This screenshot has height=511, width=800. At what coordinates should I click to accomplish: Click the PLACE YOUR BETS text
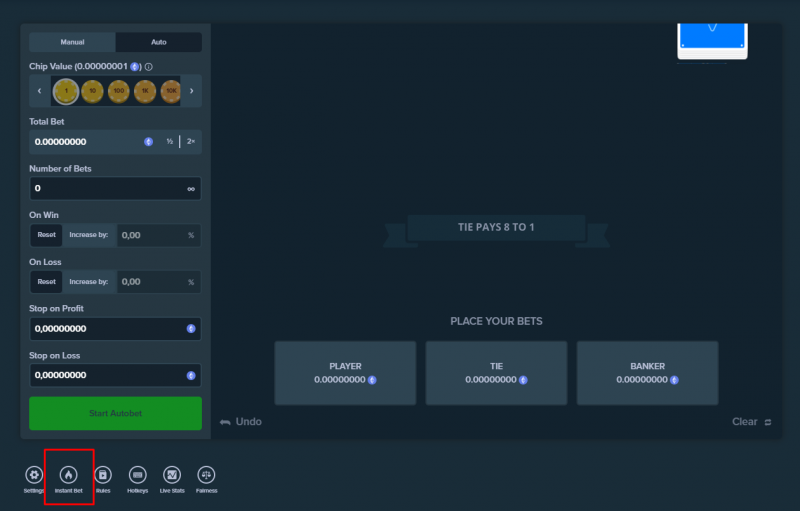[496, 321]
